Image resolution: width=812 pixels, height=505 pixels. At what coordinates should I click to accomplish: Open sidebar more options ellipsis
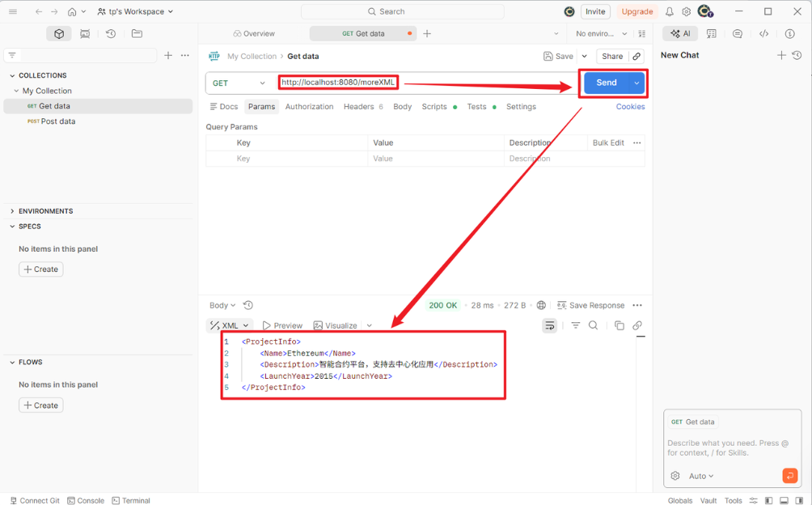185,55
